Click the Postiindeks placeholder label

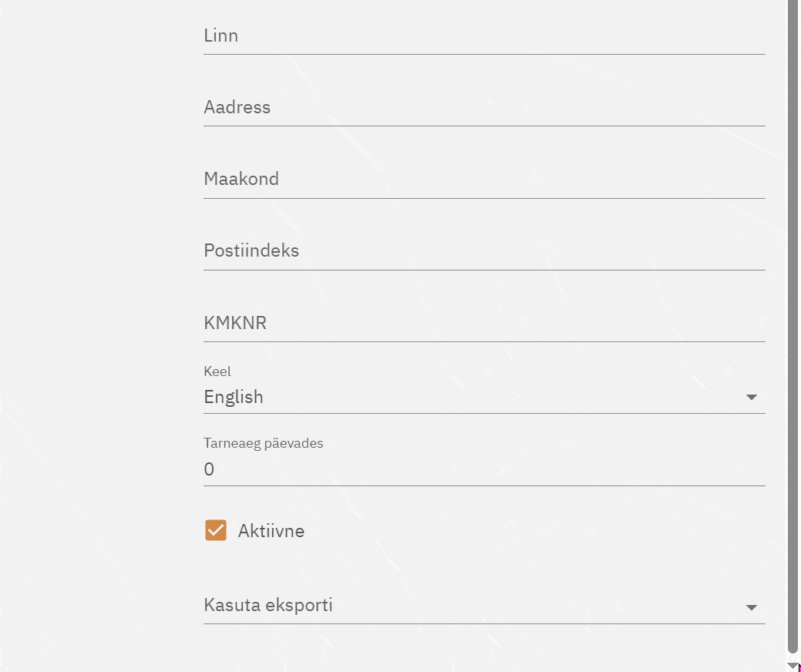pyautogui.click(x=251, y=251)
